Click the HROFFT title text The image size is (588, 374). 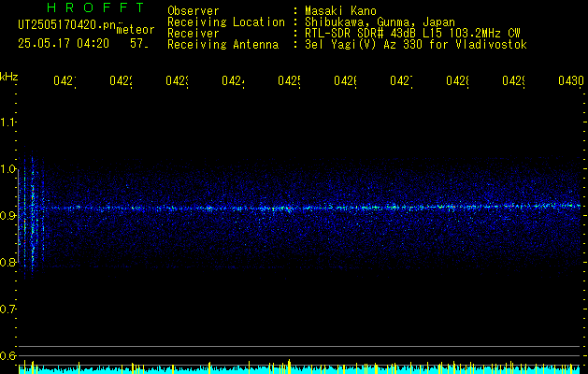[95, 7]
